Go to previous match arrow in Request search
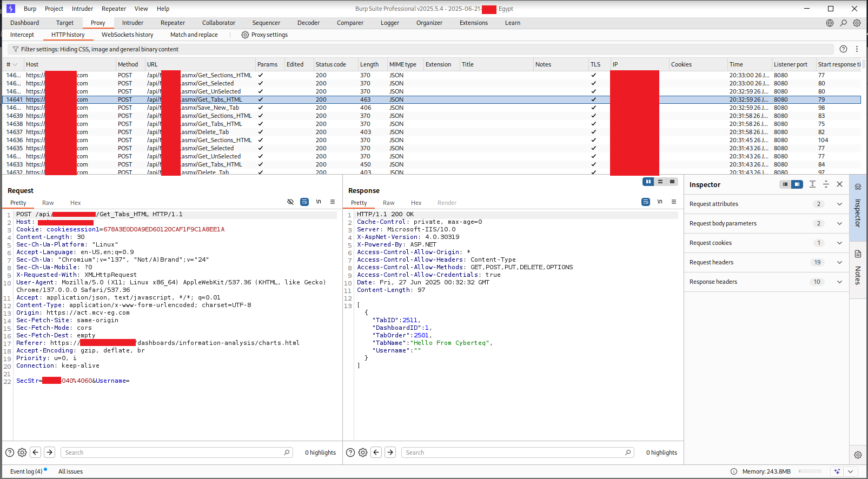This screenshot has width=868, height=479. tap(36, 452)
